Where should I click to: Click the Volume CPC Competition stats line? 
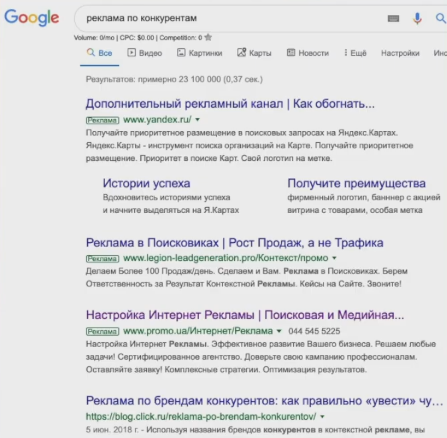click(138, 38)
